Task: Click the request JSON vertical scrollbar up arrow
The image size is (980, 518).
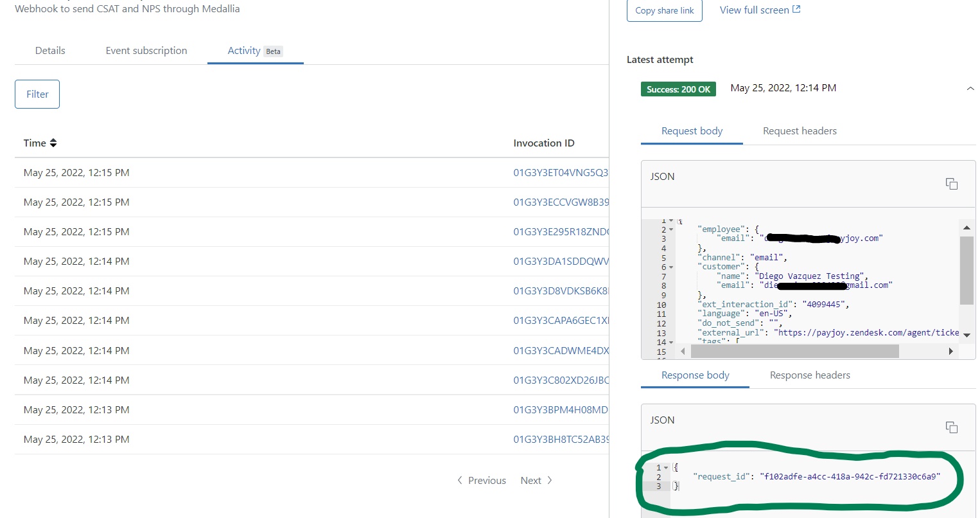Action: coord(966,228)
